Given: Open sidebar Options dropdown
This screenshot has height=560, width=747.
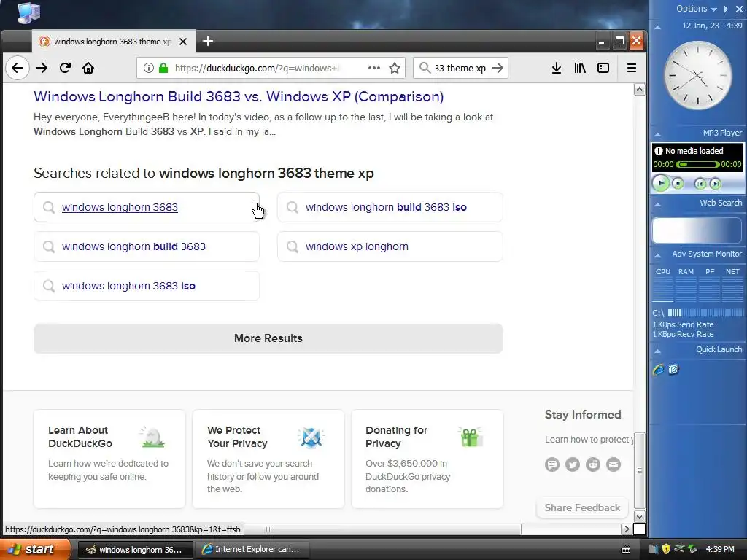Looking at the screenshot, I should pos(697,9).
